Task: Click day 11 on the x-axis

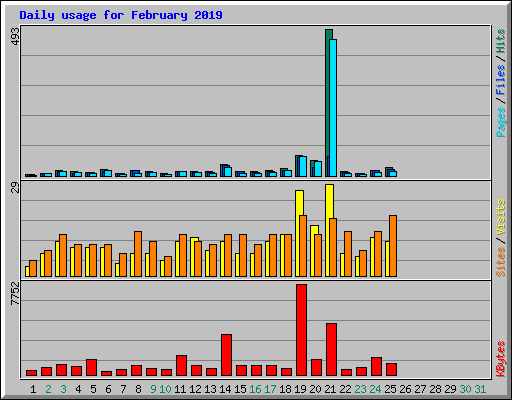Action: point(180,389)
